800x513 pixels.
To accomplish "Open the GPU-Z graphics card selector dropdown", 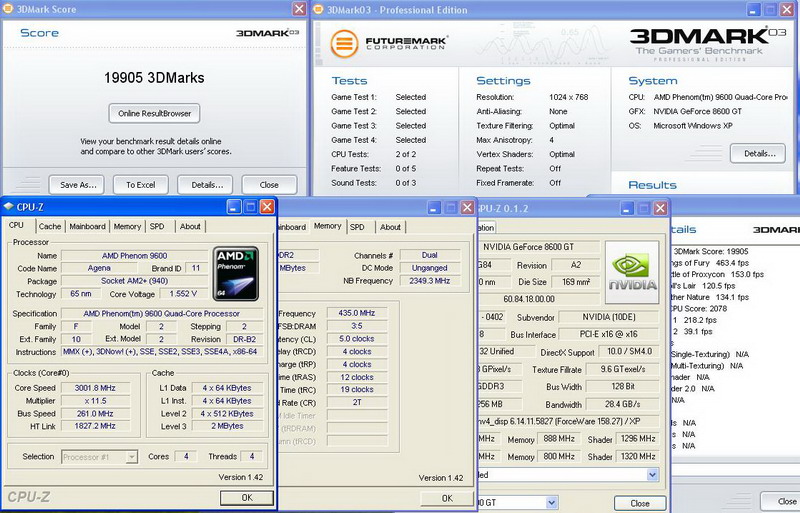I will 552,503.
